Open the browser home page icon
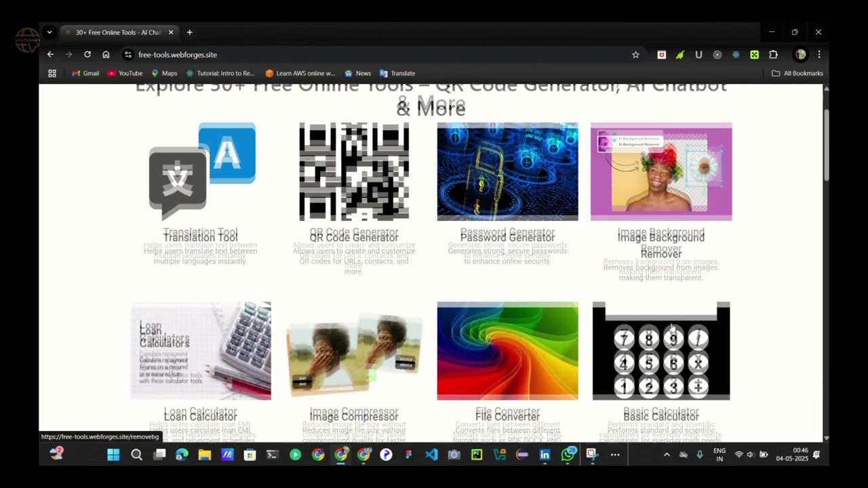 click(106, 54)
